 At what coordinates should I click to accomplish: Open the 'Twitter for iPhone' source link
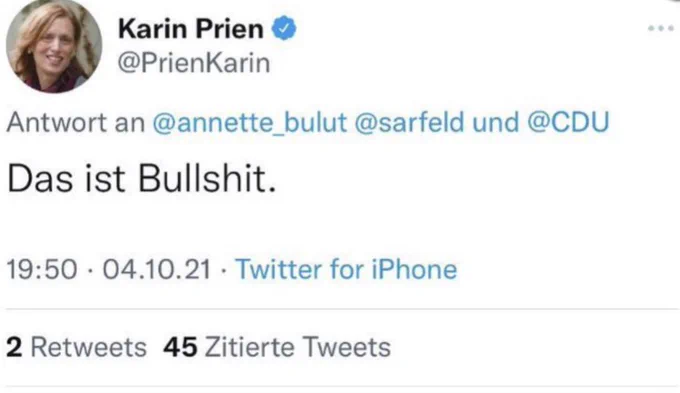(x=346, y=269)
